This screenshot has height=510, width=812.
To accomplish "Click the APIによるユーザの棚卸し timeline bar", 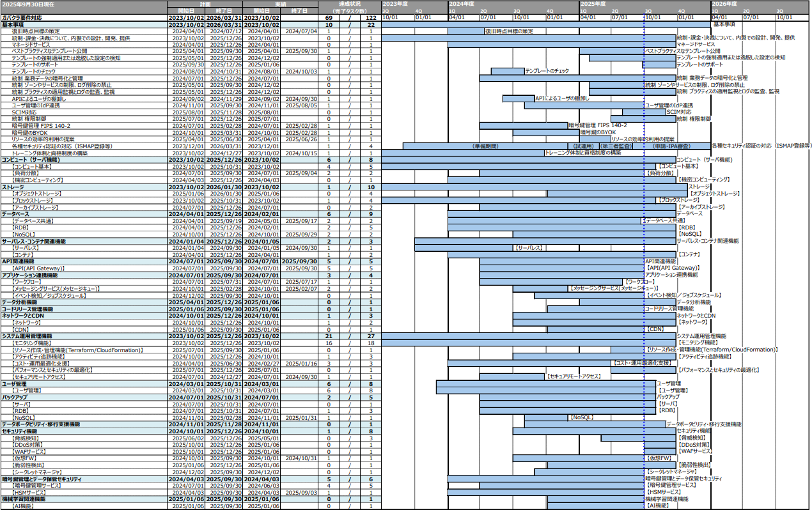I will click(518, 99).
